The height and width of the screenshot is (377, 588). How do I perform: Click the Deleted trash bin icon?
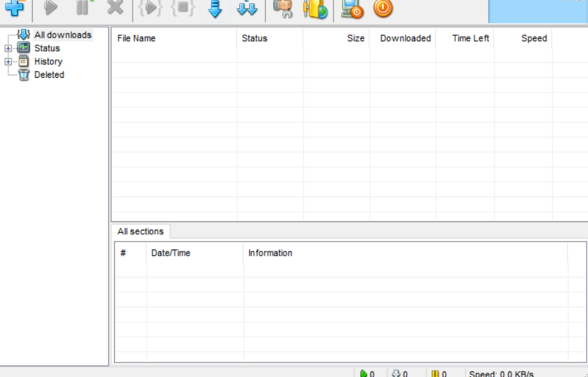point(24,75)
